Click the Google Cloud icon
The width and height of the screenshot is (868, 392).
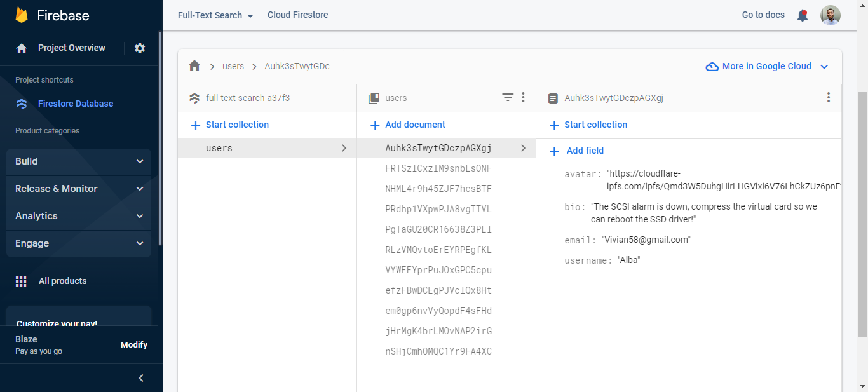(x=712, y=67)
